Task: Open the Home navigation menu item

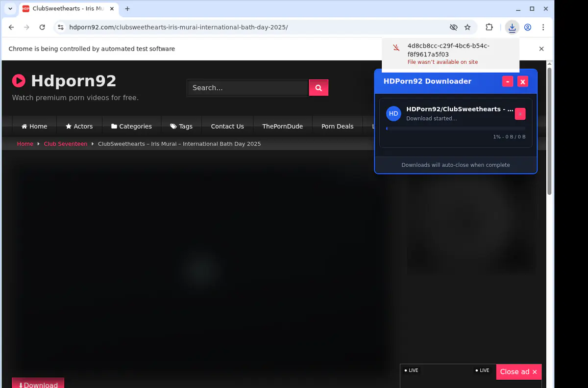Action: (x=34, y=126)
